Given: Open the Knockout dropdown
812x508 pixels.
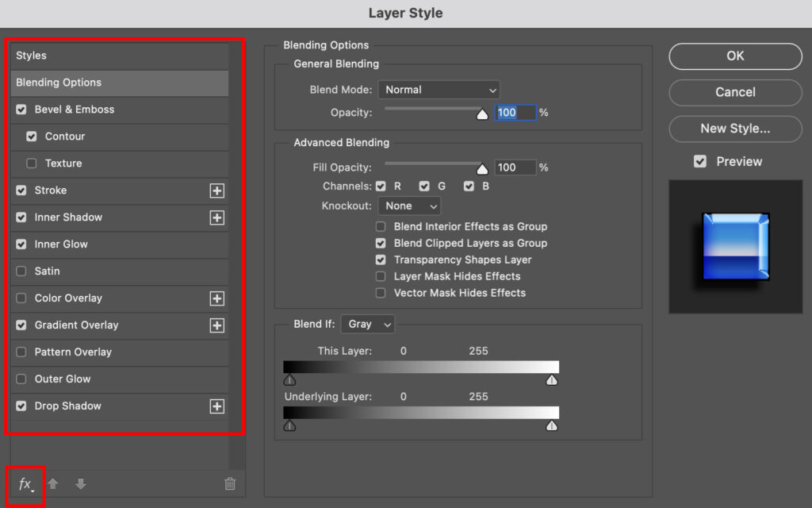Looking at the screenshot, I should tap(409, 206).
